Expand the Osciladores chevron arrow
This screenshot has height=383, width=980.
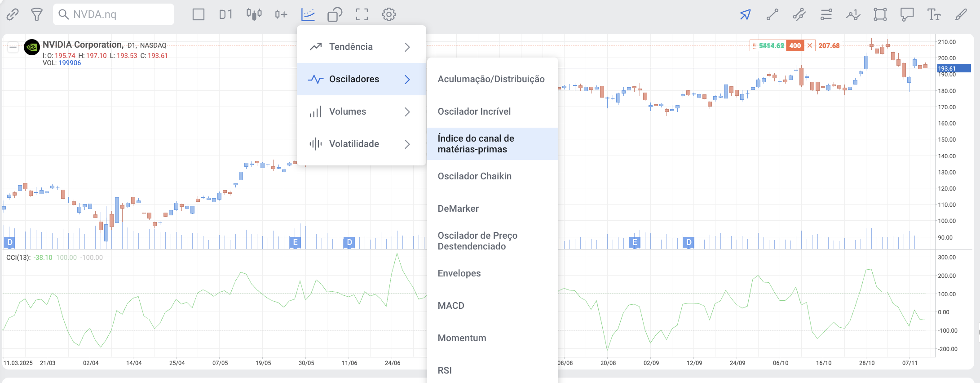407,79
